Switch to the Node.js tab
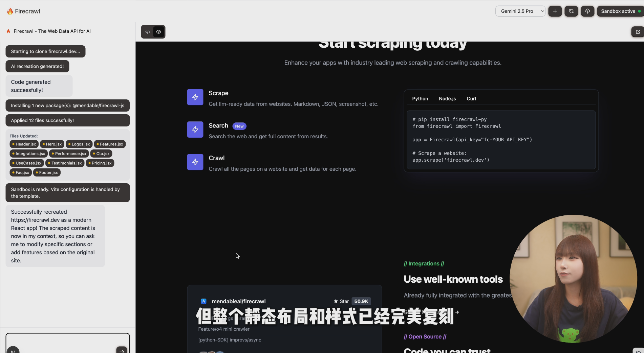 (x=447, y=98)
